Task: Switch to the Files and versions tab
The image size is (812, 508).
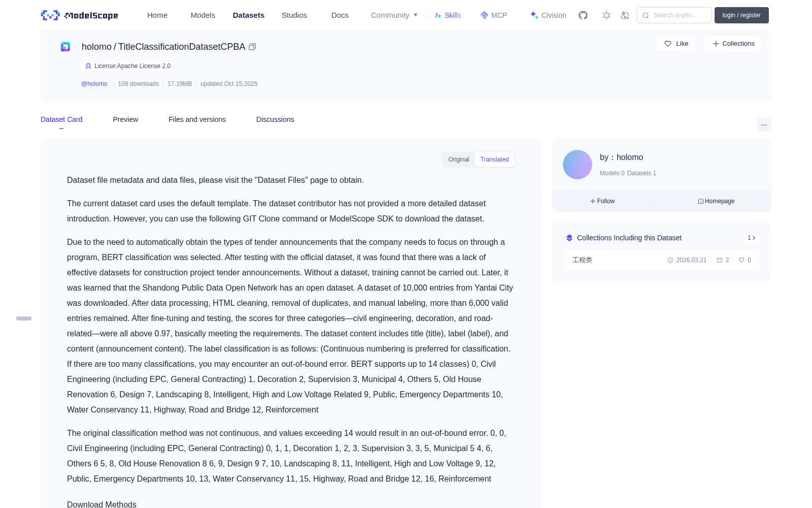Action: [197, 119]
